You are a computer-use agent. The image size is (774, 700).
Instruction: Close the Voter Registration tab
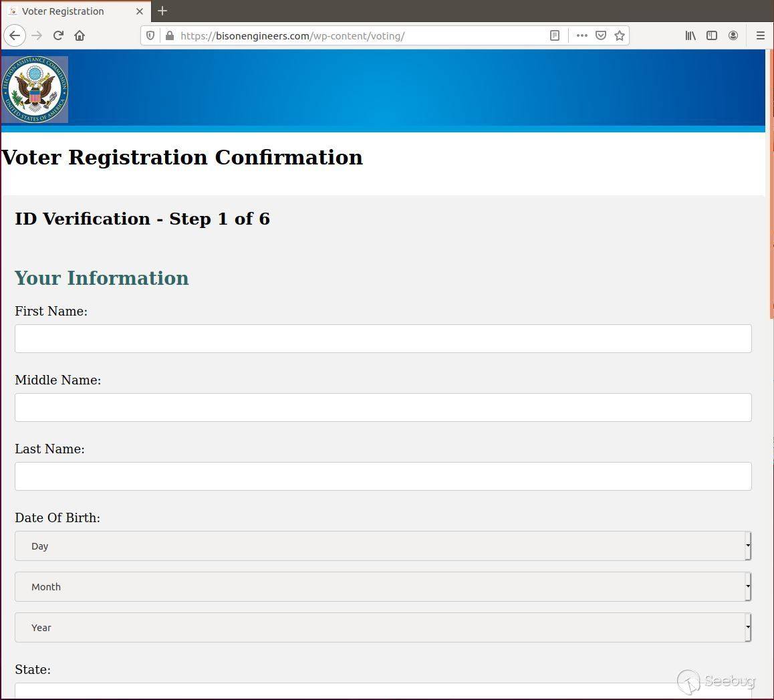[x=140, y=11]
